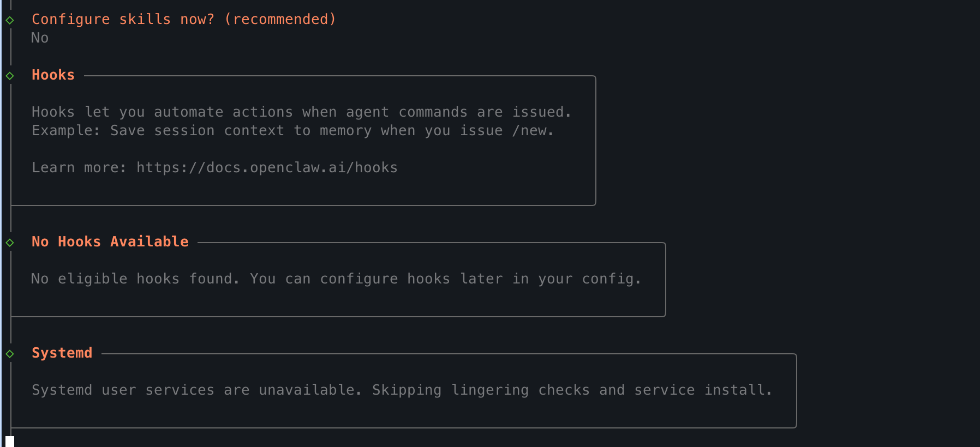Click the "Learn more:" label
This screenshot has height=447, width=980.
79,167
